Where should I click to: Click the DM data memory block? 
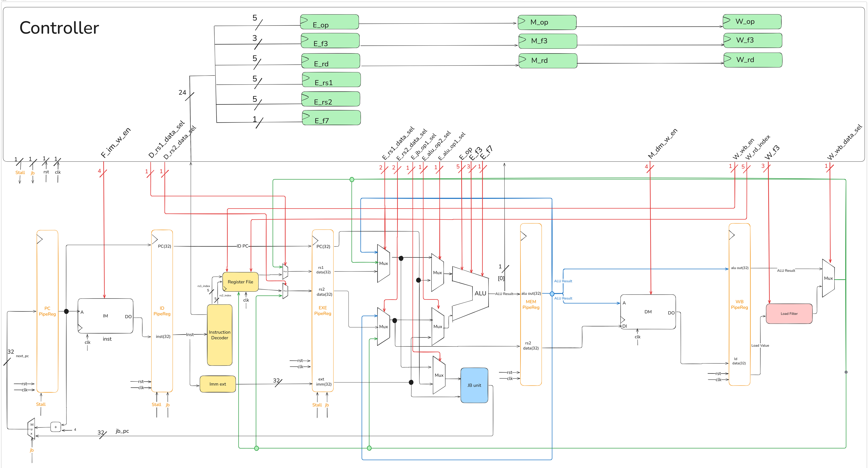point(648,312)
